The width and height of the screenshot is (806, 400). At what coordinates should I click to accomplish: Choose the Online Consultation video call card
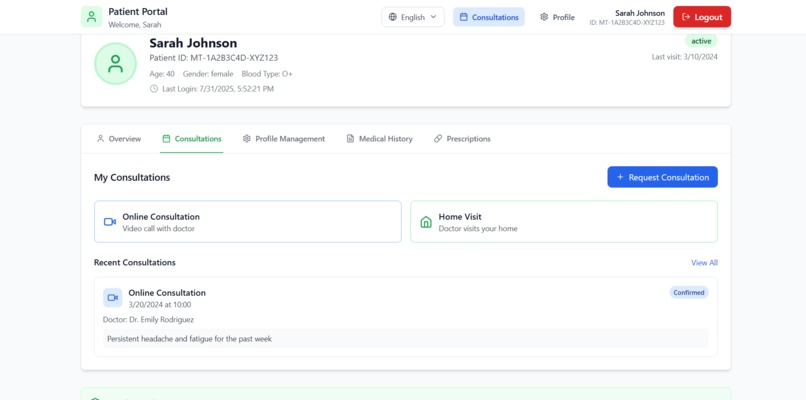click(x=248, y=222)
